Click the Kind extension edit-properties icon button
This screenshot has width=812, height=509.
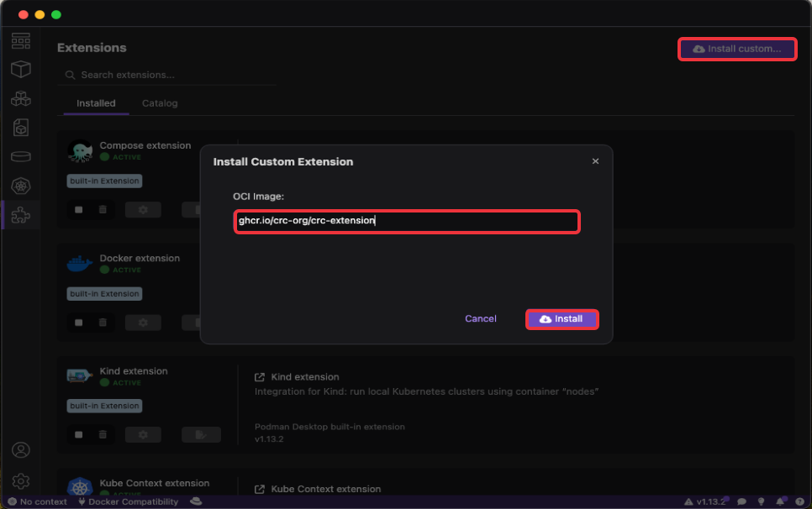point(201,434)
